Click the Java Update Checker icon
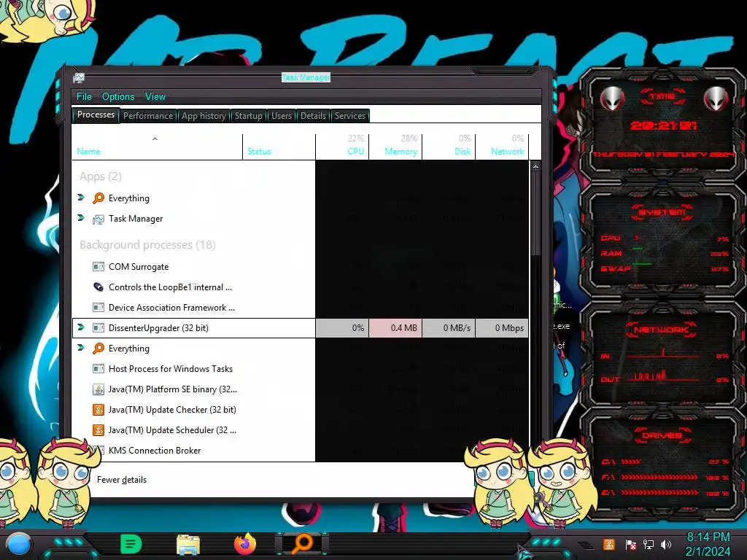The height and width of the screenshot is (560, 747). [98, 410]
